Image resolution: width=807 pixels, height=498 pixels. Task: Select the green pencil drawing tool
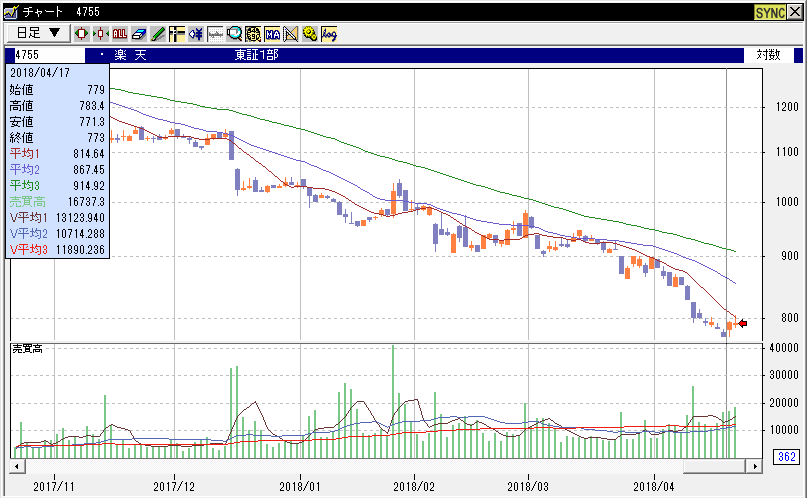point(157,33)
